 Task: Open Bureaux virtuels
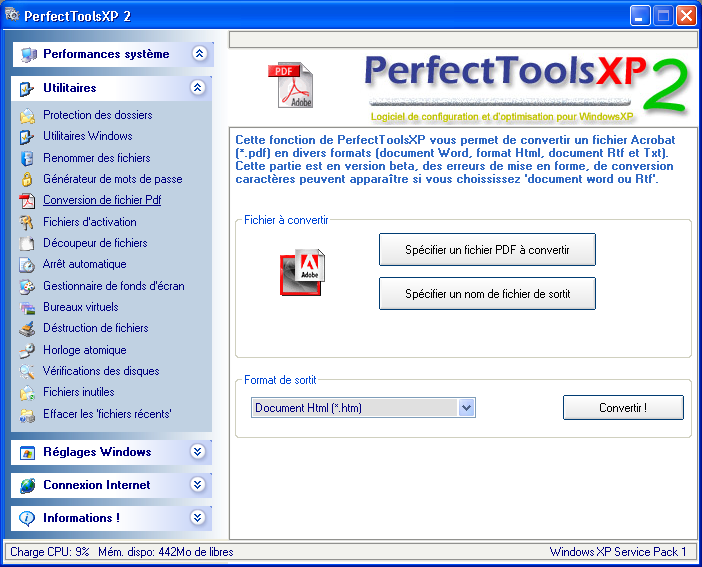pos(81,307)
